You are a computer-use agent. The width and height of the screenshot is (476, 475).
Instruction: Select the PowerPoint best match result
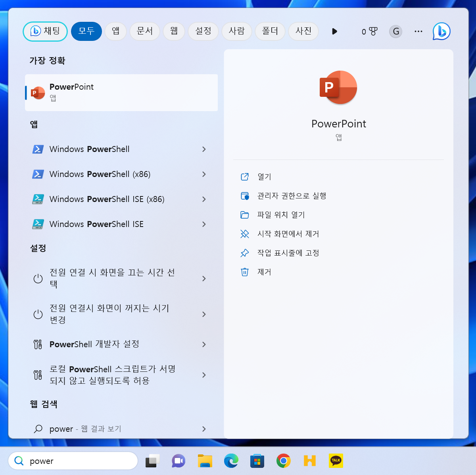pos(121,92)
